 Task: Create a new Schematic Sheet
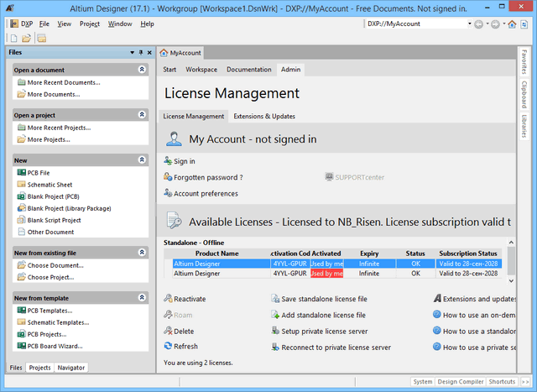(x=50, y=185)
